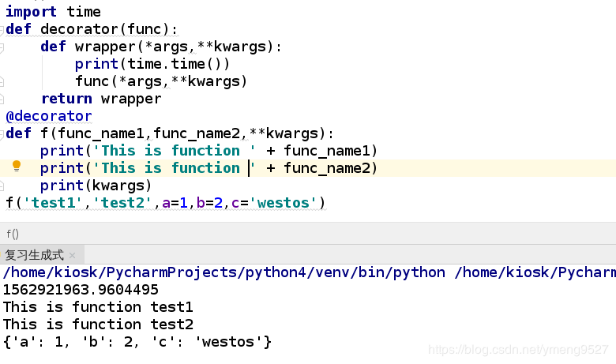Collapse the wrapper function fold marker
This screenshot has height=364, width=616.
[x=2, y=47]
